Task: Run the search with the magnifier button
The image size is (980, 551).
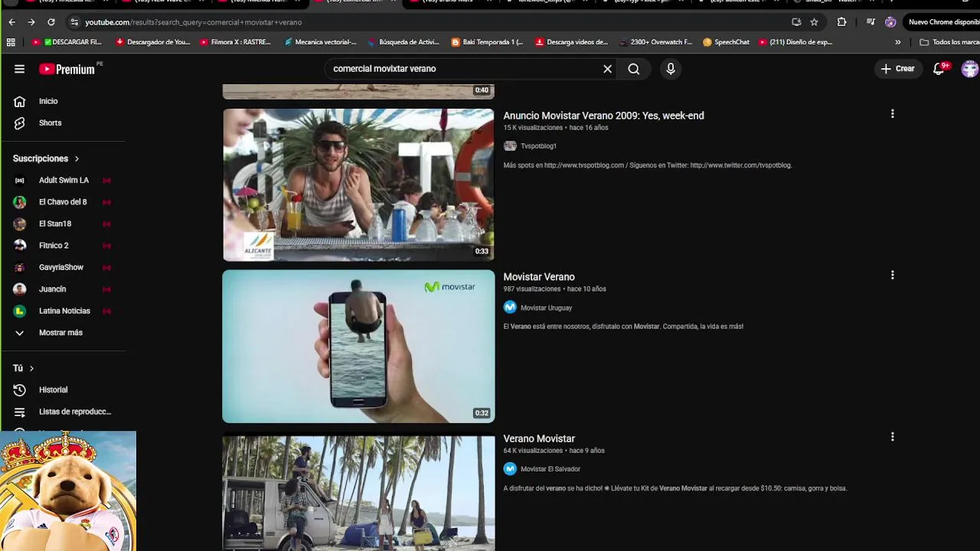Action: point(634,69)
